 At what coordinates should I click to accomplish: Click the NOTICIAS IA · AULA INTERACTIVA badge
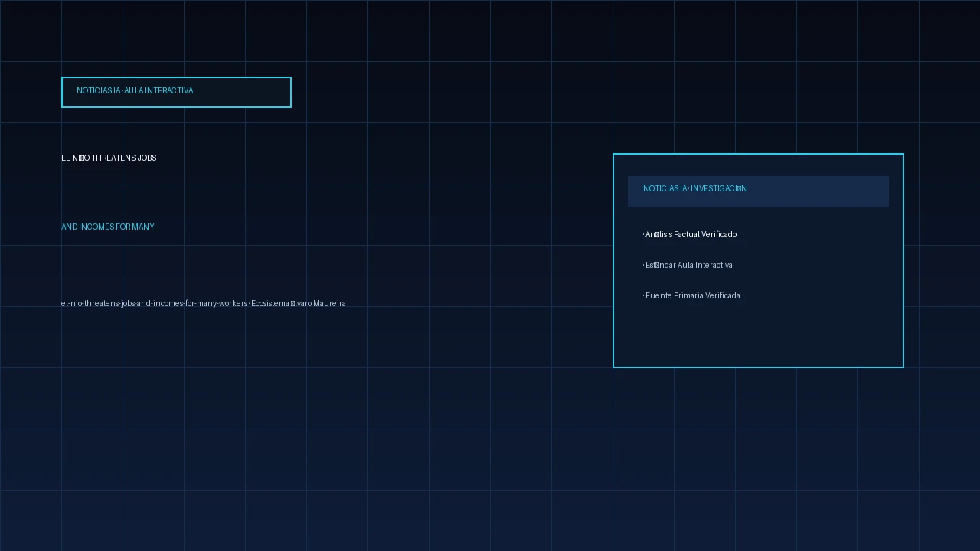[x=176, y=92]
